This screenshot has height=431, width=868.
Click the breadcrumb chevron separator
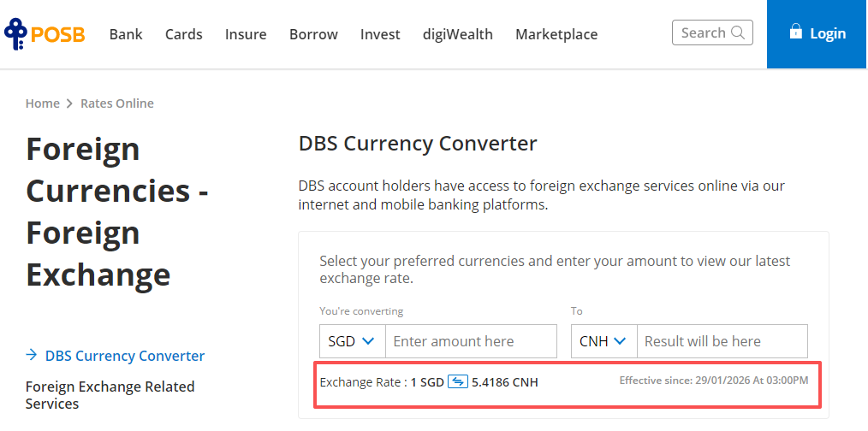pos(70,103)
